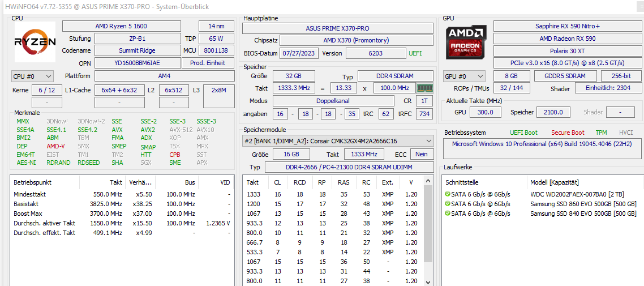Click the scroll-down arrow of memory timings table

428,282
